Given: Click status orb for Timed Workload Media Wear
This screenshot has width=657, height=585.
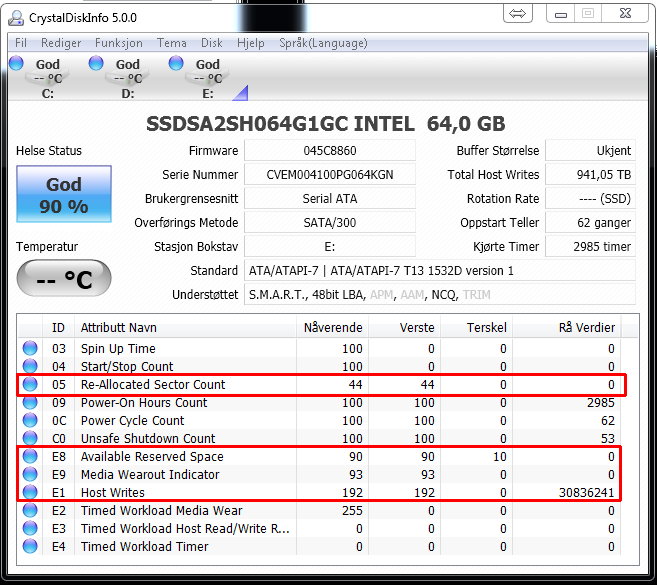Looking at the screenshot, I should 30,510.
